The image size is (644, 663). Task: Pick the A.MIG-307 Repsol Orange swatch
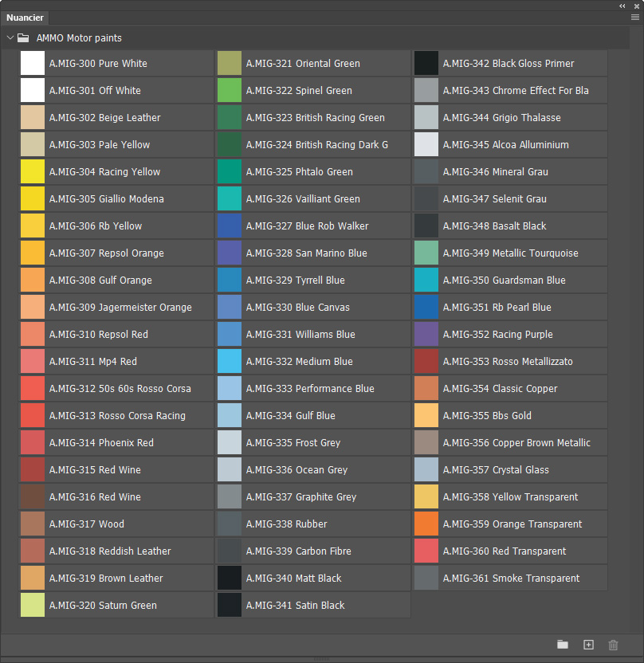pyautogui.click(x=33, y=253)
